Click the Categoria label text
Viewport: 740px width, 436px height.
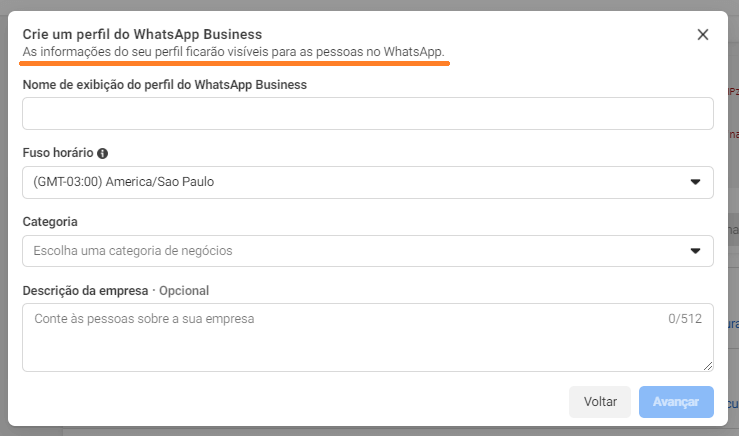pos(50,222)
